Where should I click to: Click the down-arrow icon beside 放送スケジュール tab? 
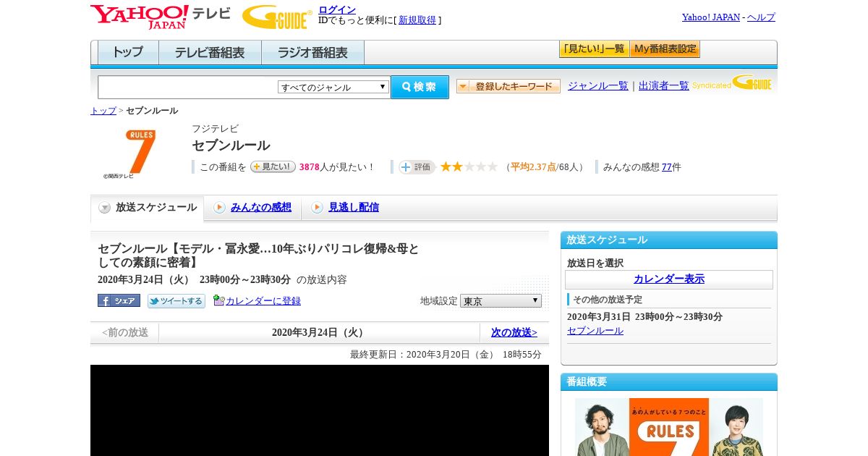tap(105, 208)
